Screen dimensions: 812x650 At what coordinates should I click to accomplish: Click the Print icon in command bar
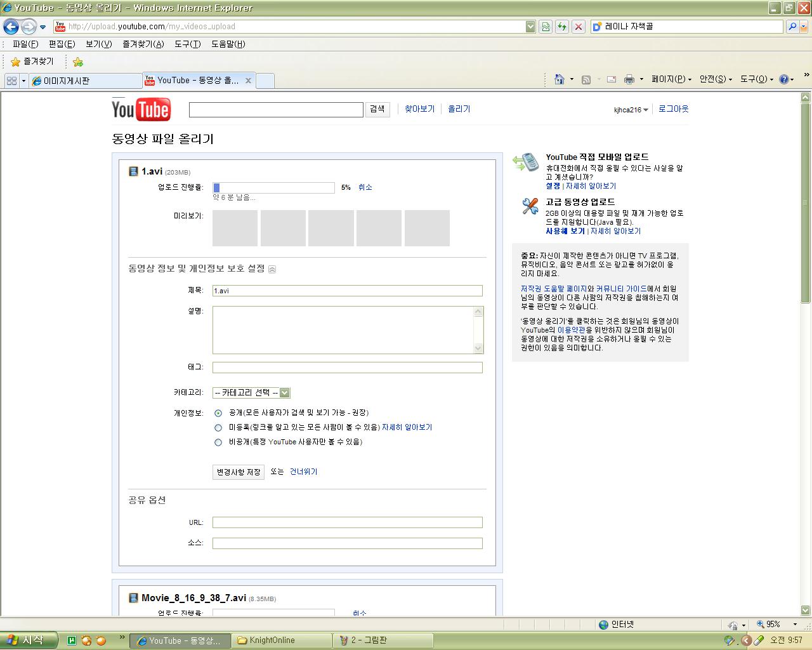tap(629, 79)
